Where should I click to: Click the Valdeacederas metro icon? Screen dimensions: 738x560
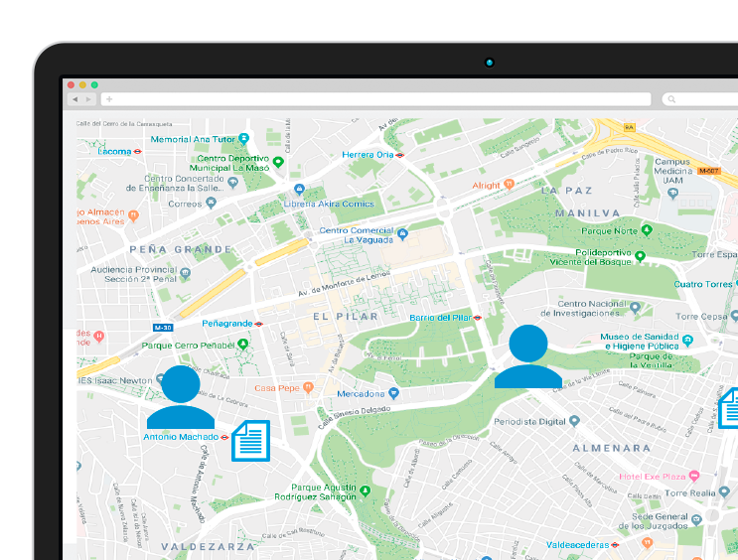[x=615, y=545]
